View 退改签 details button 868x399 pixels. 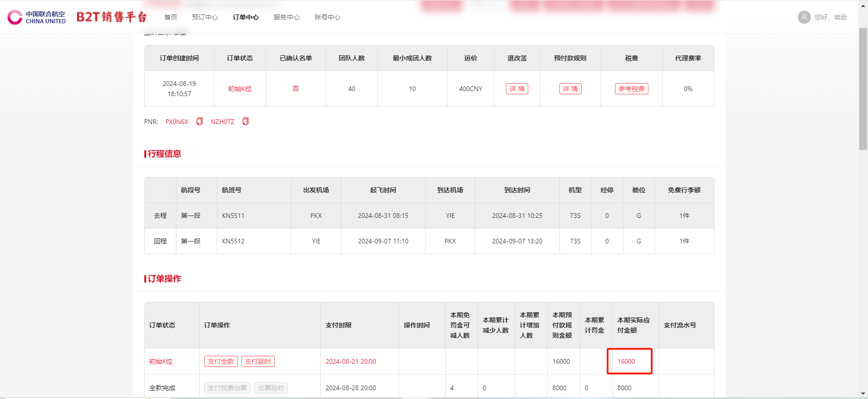pos(517,89)
